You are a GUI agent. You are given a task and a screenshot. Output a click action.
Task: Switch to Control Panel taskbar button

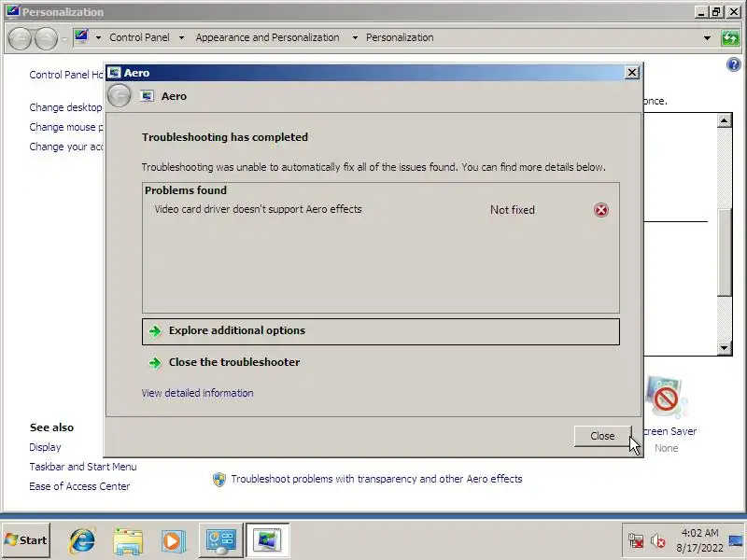click(220, 540)
